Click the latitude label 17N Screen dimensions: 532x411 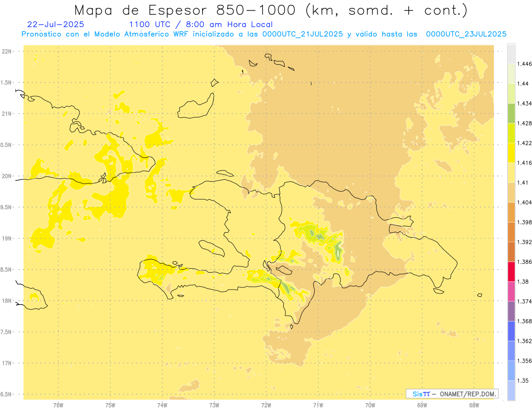[x=6, y=363]
